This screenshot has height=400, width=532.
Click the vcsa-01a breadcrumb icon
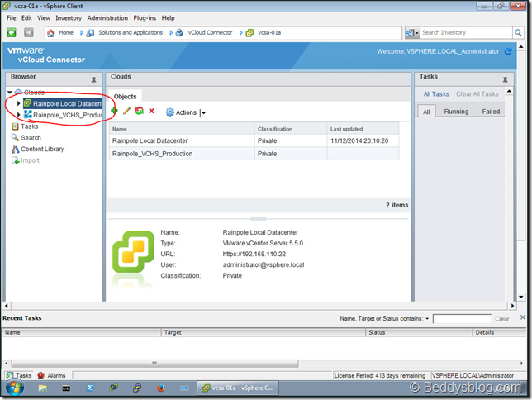pyautogui.click(x=249, y=32)
